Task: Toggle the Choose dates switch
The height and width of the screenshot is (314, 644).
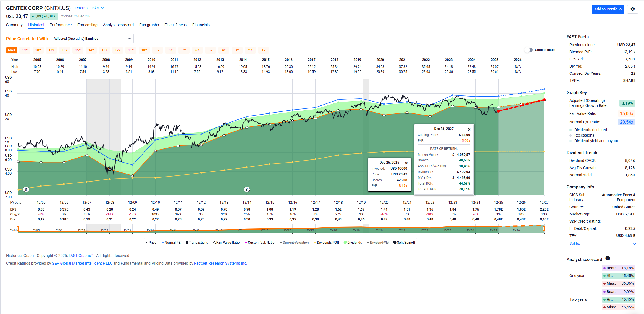Action: click(x=529, y=50)
